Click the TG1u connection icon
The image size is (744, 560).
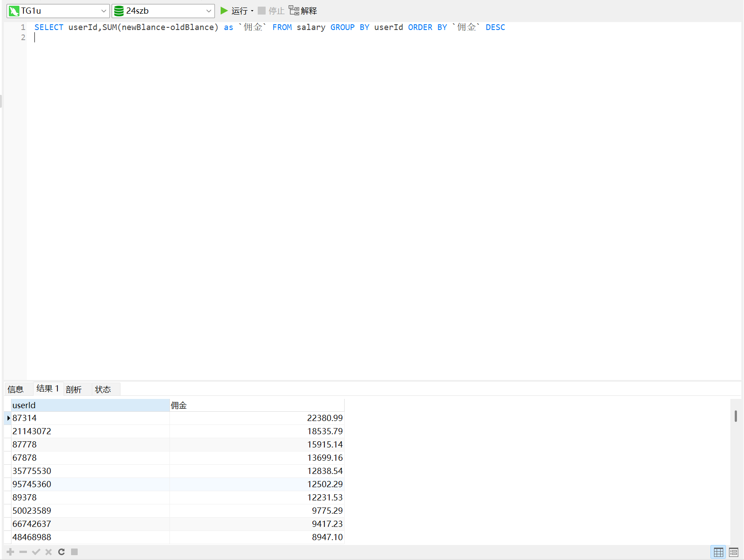pyautogui.click(x=14, y=11)
